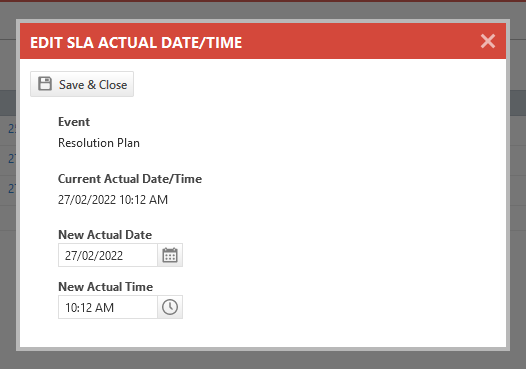The height and width of the screenshot is (369, 526).
Task: Focus the New Actual Time input field
Action: coord(108,307)
